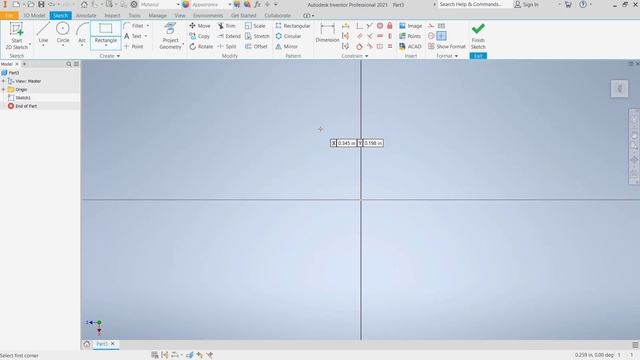Image resolution: width=640 pixels, height=360 pixels.
Task: Switch to the Annotate tab
Action: pyautogui.click(x=86, y=16)
